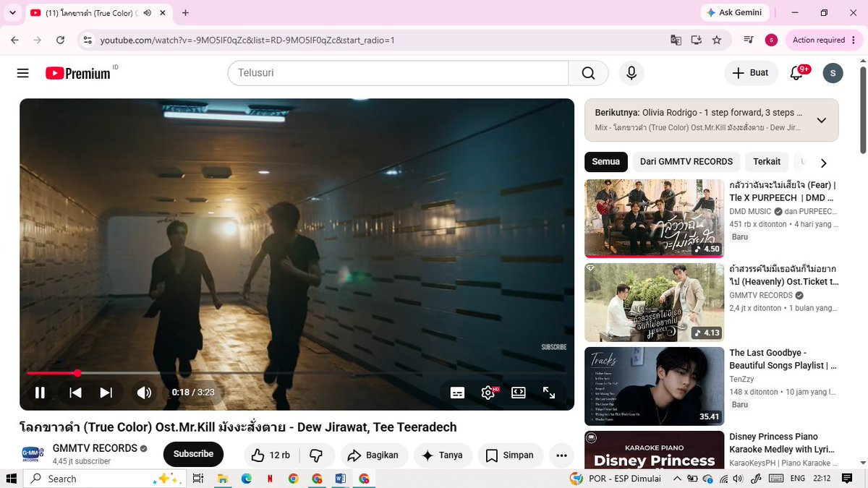This screenshot has height=488, width=868.
Task: Mute the video volume
Action: click(x=144, y=393)
